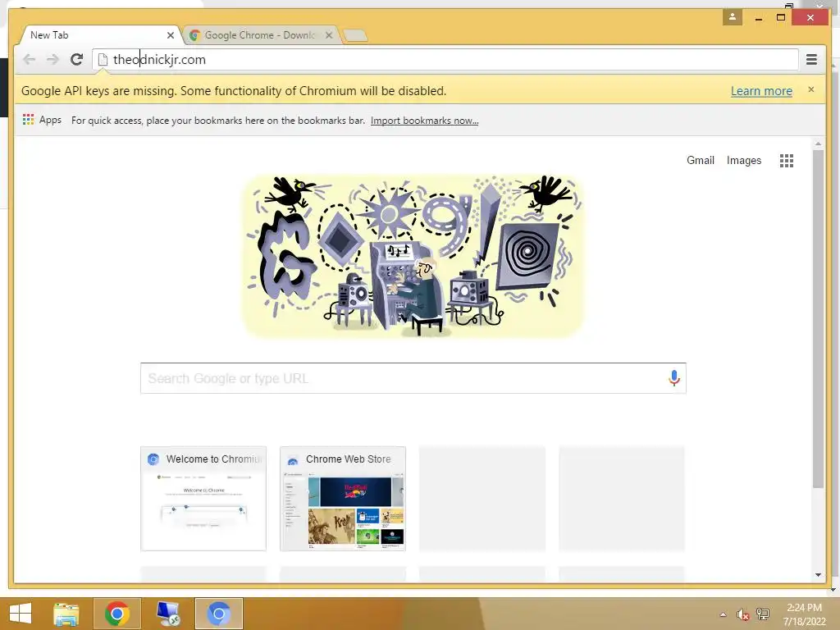Open the Welcome to Chromium thumbnail
This screenshot has width=840, height=630.
point(203,498)
